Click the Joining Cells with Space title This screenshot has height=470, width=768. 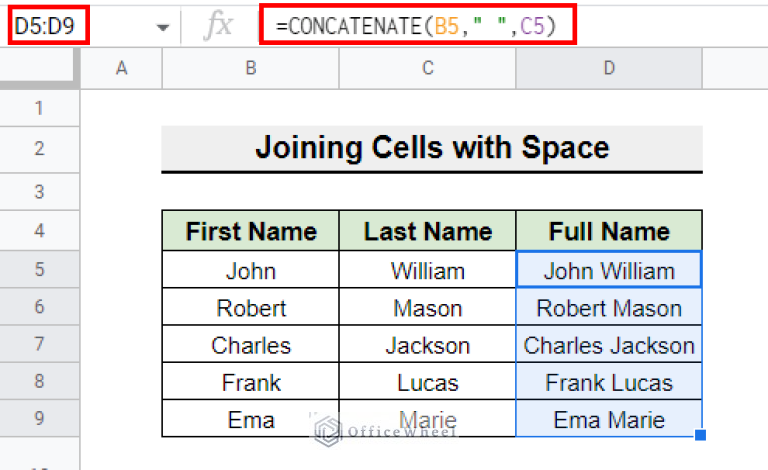(432, 148)
